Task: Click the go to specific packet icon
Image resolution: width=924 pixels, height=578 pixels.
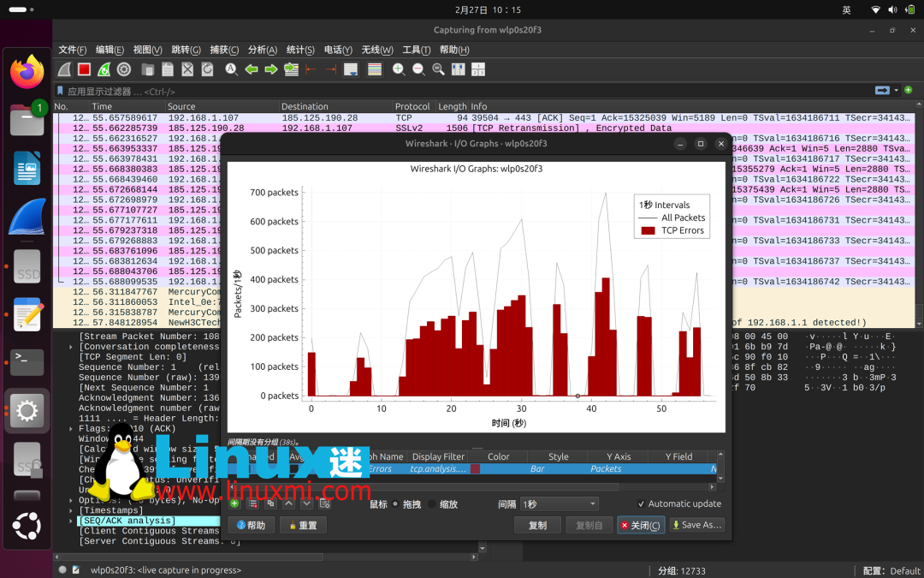Action: coord(291,69)
